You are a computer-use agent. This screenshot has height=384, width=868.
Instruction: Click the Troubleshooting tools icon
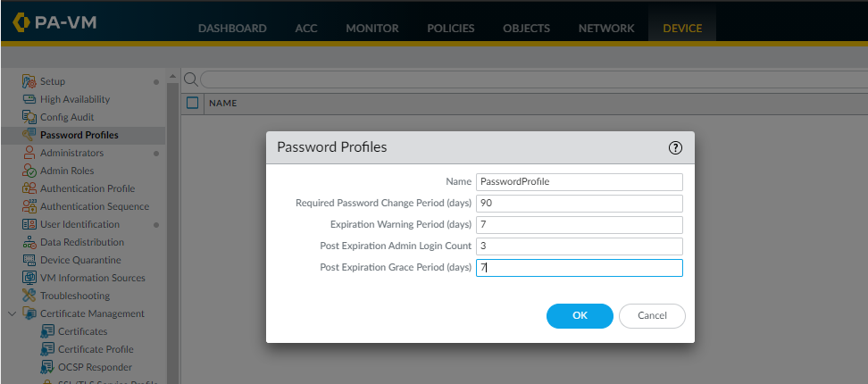click(x=29, y=296)
